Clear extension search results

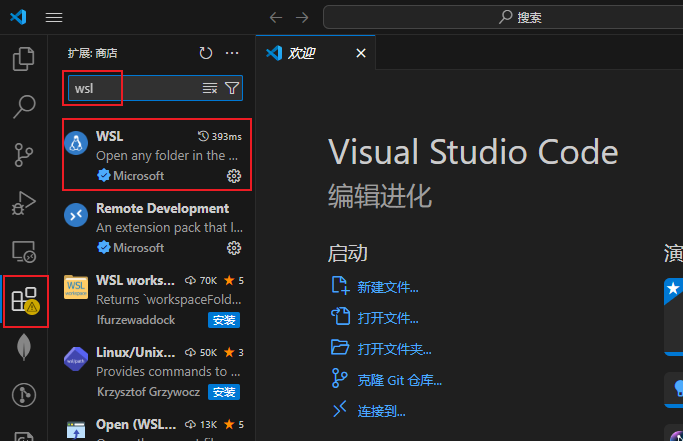click(210, 88)
